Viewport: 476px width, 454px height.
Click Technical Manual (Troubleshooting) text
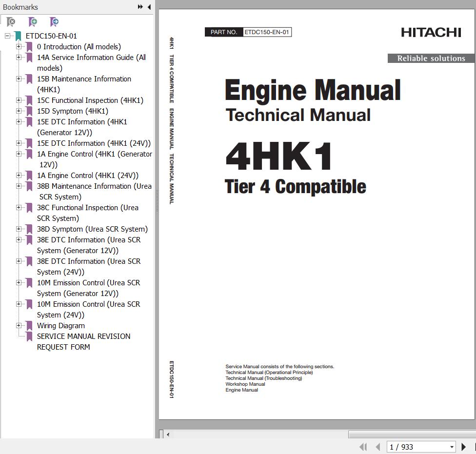point(264,378)
